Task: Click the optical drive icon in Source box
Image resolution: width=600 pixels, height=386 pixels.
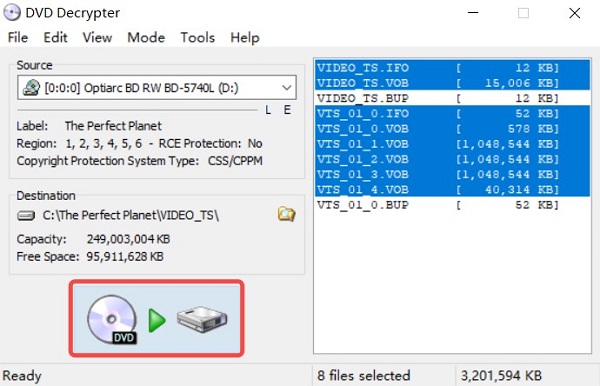Action: [x=31, y=88]
